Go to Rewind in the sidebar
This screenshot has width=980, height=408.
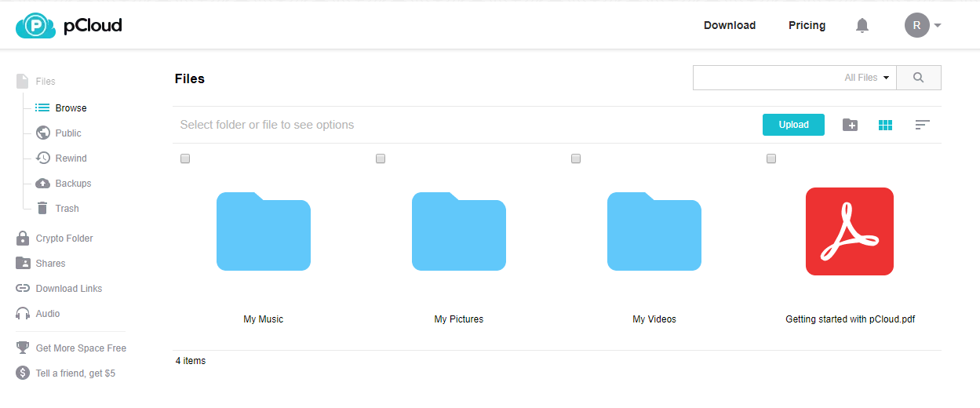click(x=71, y=158)
